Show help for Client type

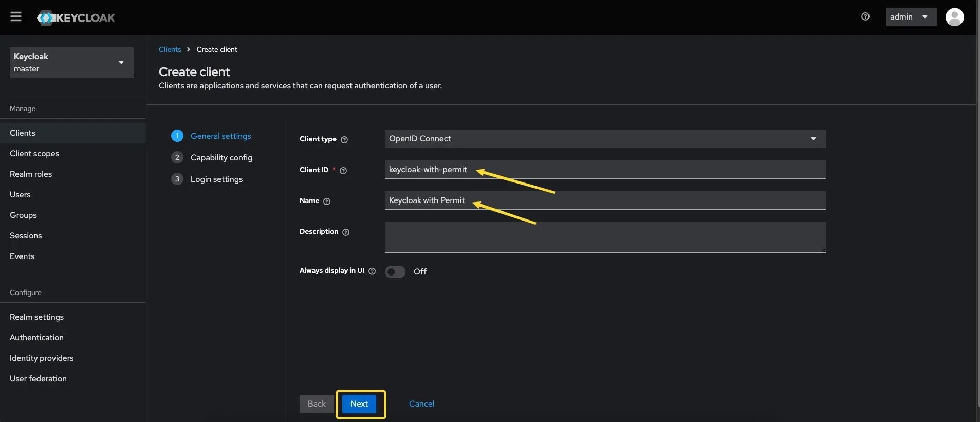pyautogui.click(x=344, y=140)
